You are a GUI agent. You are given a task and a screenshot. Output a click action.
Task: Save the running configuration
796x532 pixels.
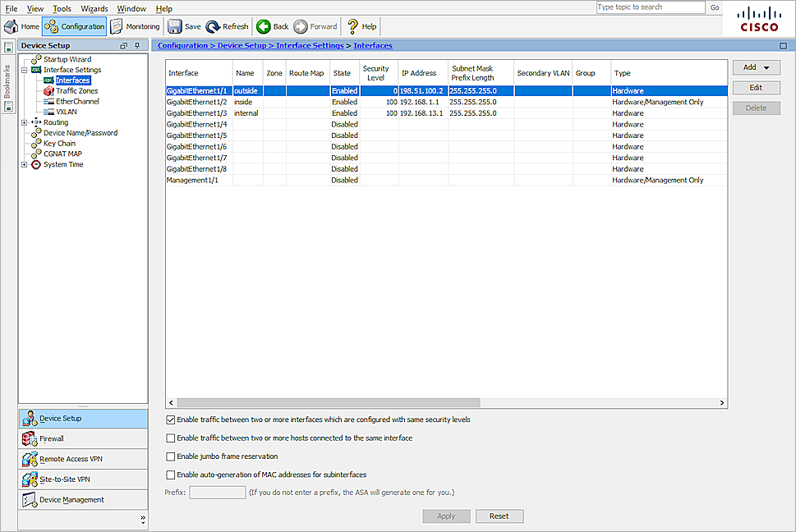(184, 25)
